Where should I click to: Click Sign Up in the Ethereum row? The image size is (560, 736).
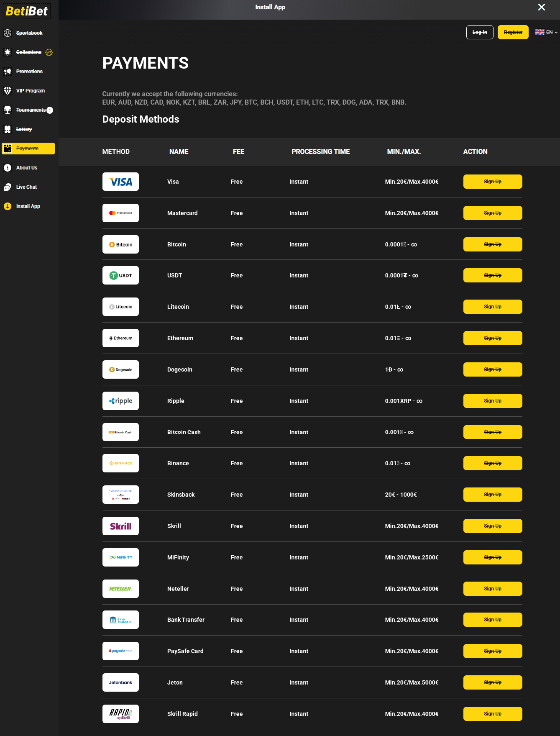[493, 338]
